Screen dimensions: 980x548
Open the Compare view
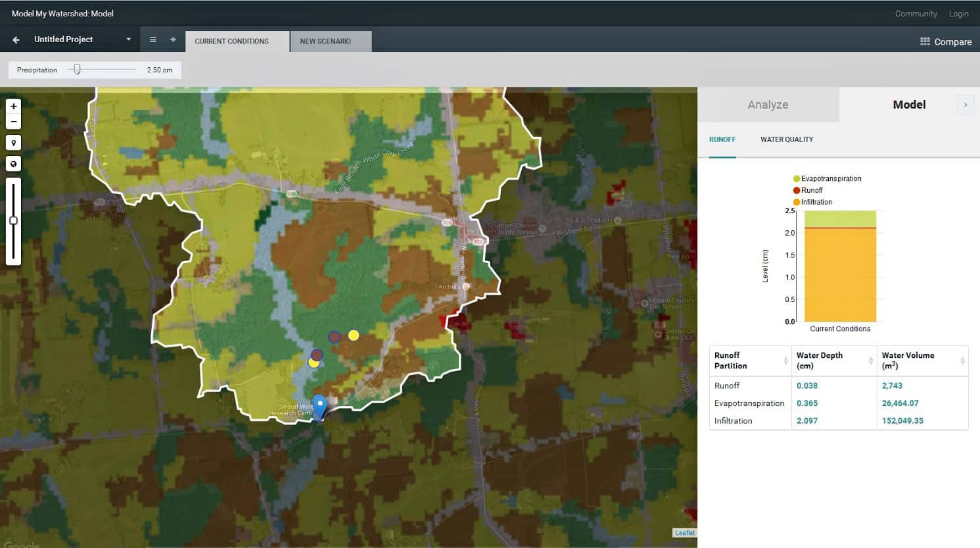[x=945, y=41]
